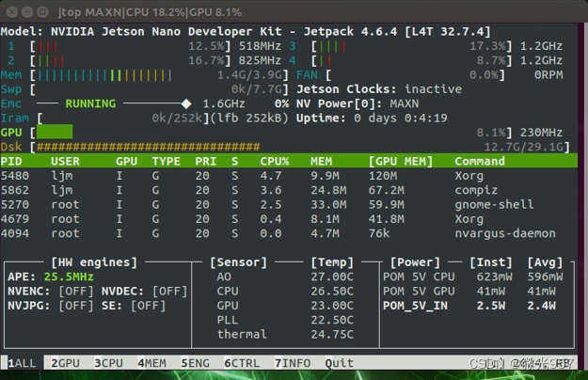Click the Model Jetson Nano header line
588x380 pixels.
[246, 31]
